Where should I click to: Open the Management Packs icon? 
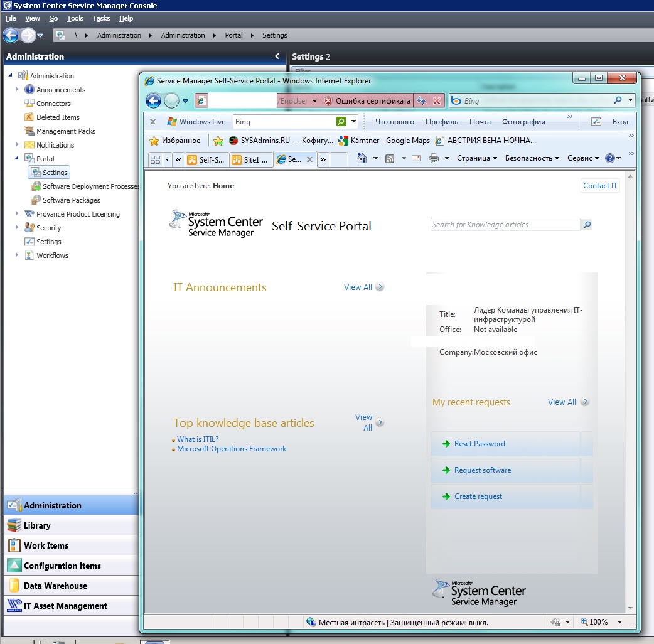pyautogui.click(x=29, y=131)
